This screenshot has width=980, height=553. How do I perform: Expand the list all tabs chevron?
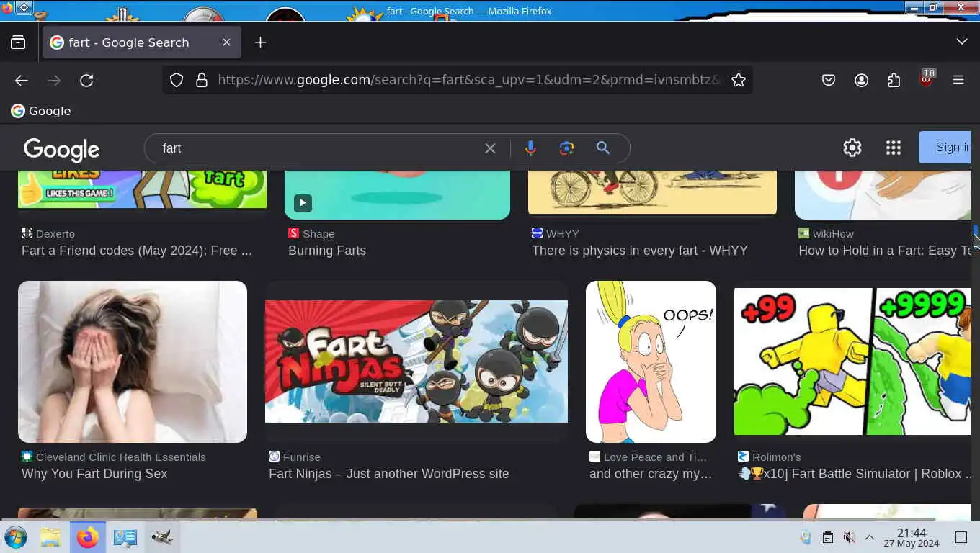[x=962, y=42]
